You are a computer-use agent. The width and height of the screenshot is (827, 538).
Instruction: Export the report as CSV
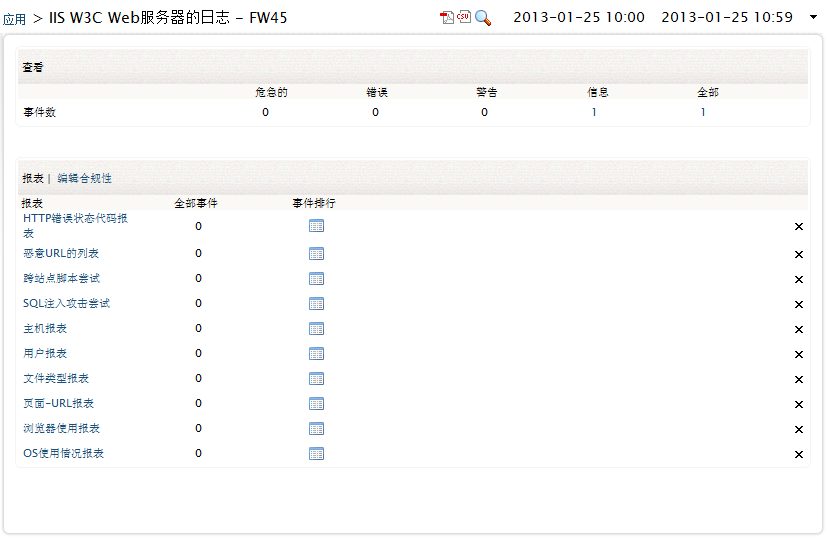464,17
